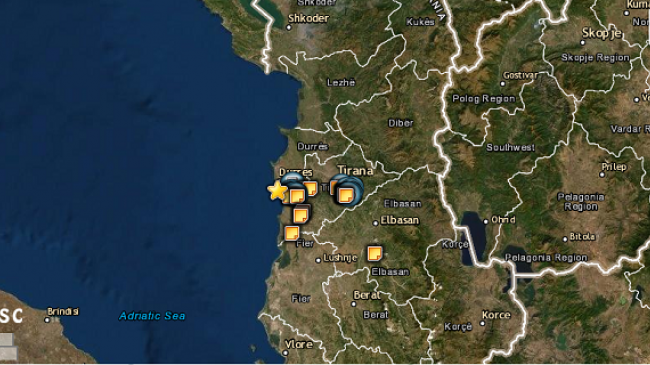Click the Tirana map label
The image size is (650, 365).
pyautogui.click(x=355, y=170)
